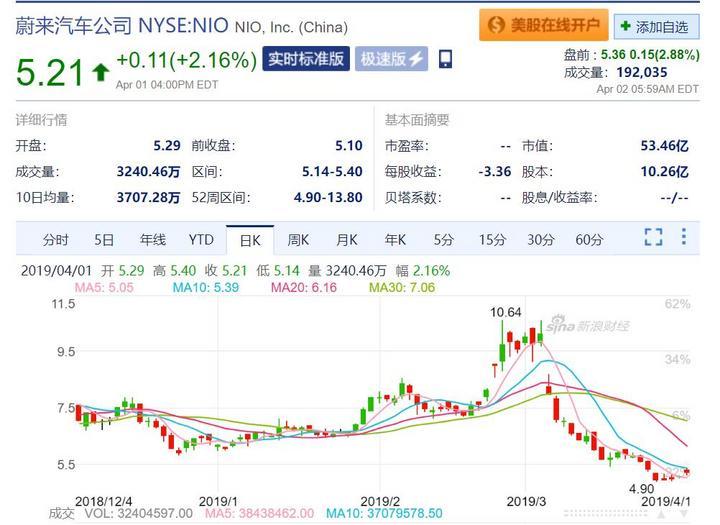Click the 2018/12/4 date axis label

[x=103, y=501]
